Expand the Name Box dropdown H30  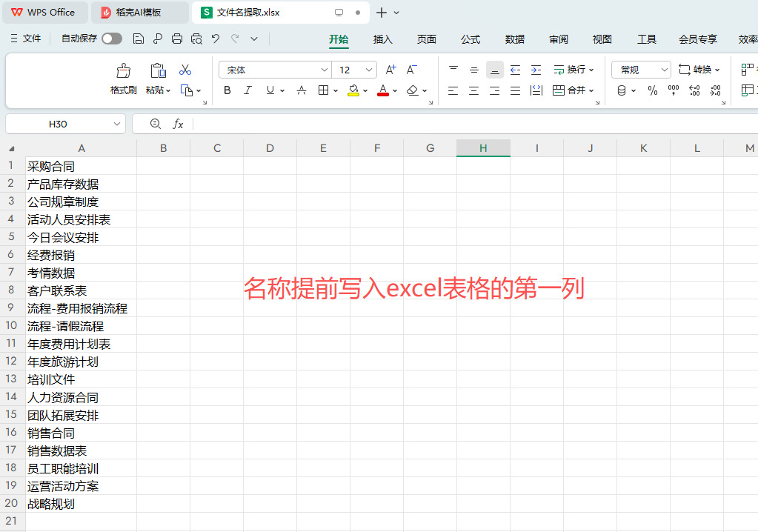[116, 124]
